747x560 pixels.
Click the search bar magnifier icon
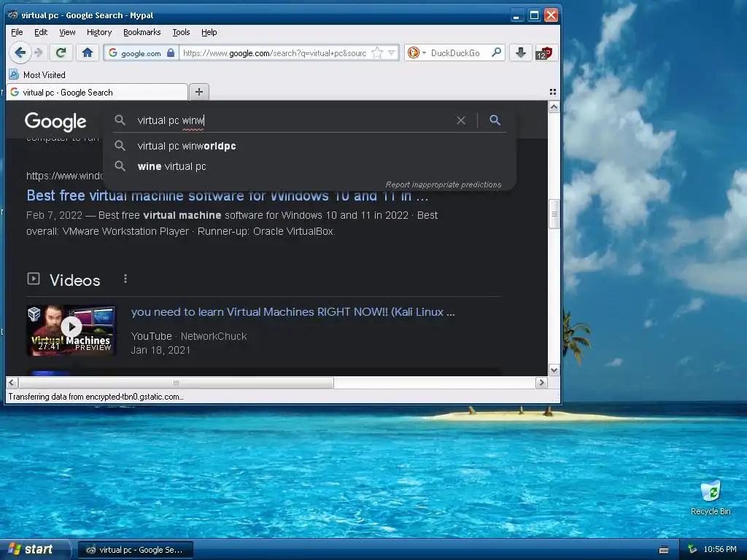click(496, 52)
